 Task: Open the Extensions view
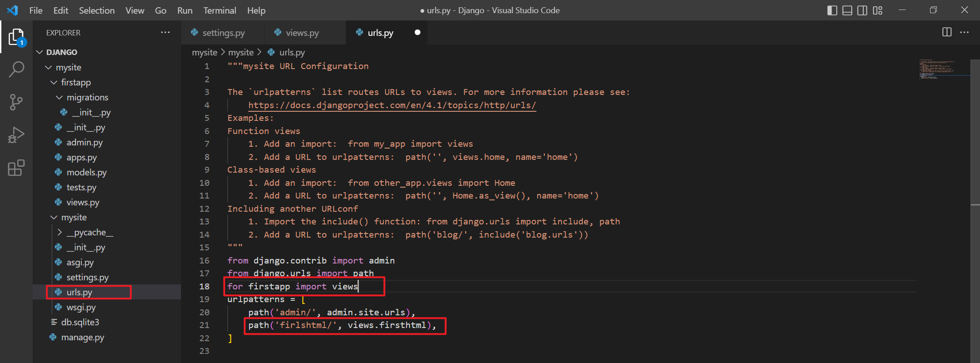[x=16, y=168]
